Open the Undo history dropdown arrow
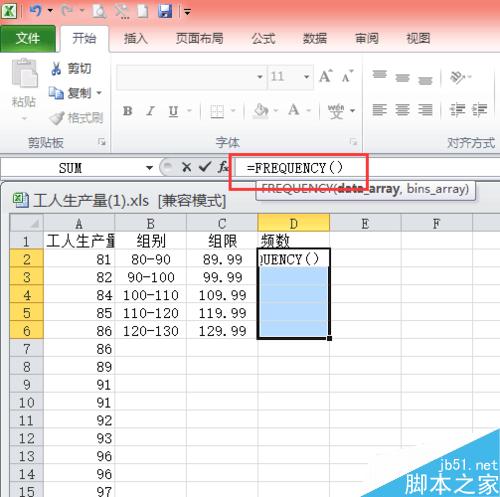 coord(50,11)
